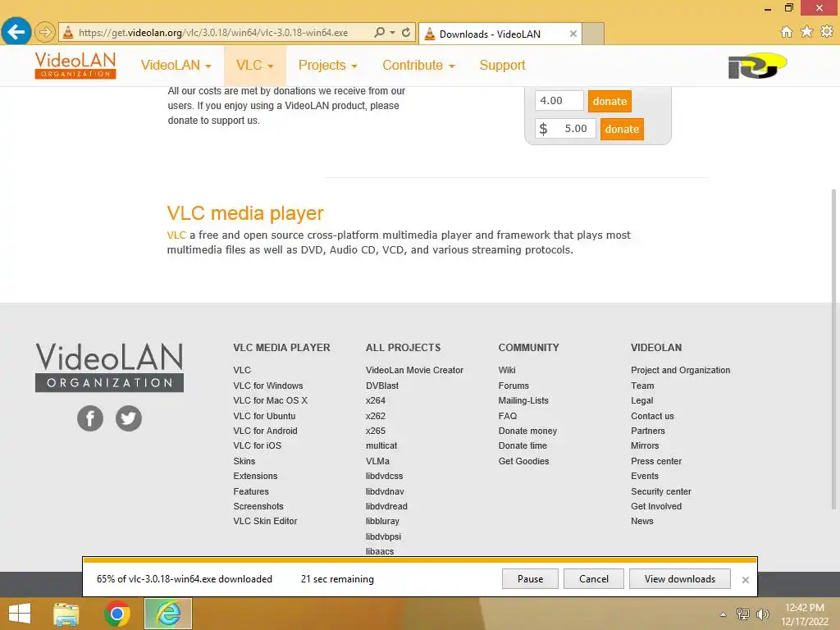
Task: Close the Downloads - VideoLAN tab
Action: [573, 34]
